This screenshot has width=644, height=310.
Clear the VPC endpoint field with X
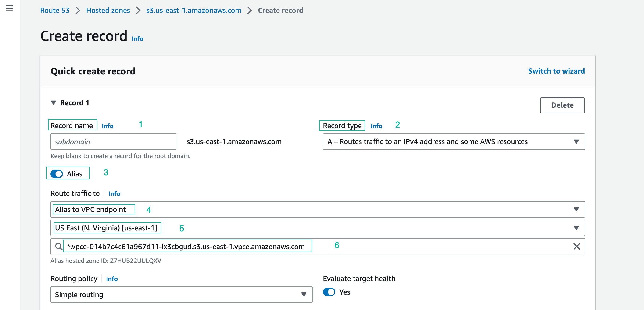pos(576,247)
